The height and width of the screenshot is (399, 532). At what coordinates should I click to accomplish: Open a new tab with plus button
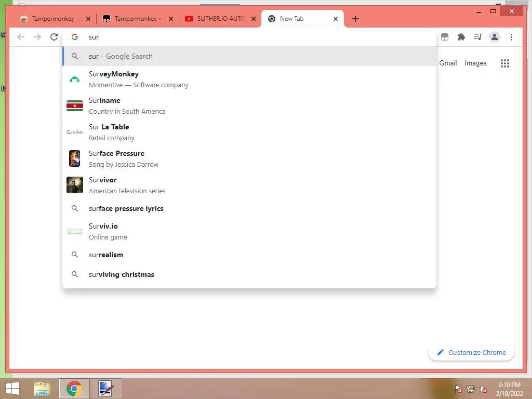click(355, 19)
